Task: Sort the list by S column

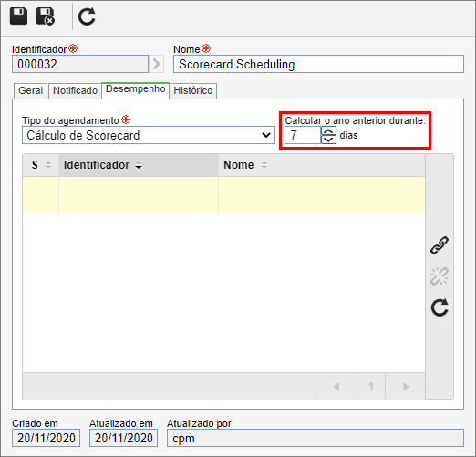Action: pos(41,165)
